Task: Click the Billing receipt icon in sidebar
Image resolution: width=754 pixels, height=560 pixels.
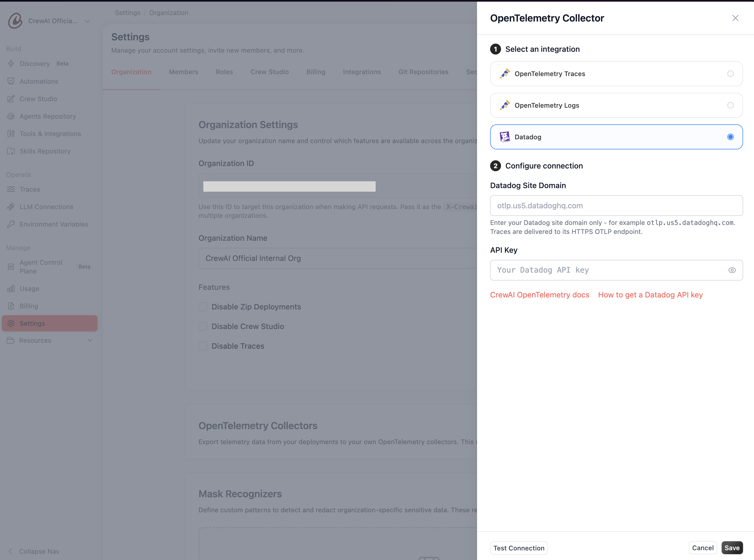Action: [x=11, y=306]
